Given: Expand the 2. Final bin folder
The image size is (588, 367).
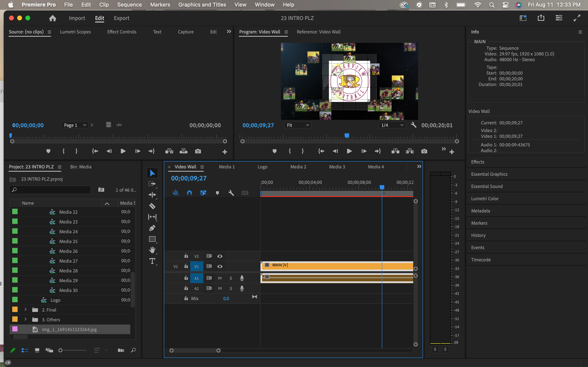Looking at the screenshot, I should (26, 310).
